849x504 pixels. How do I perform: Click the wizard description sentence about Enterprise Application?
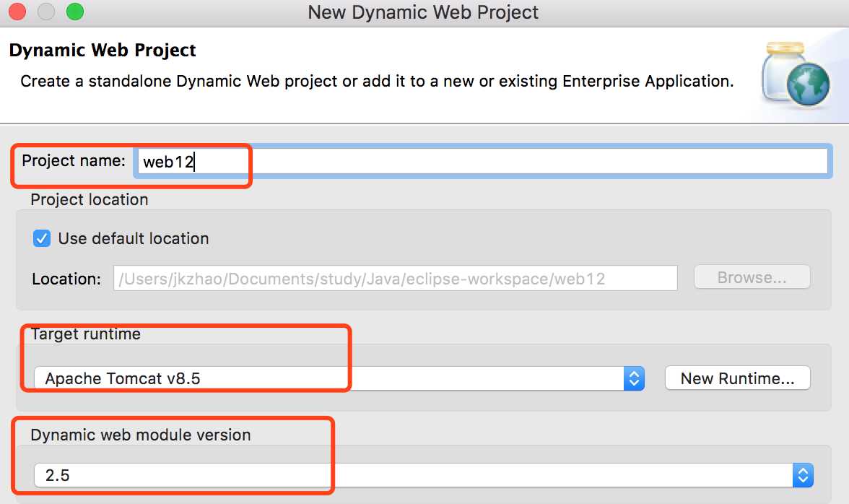(x=377, y=81)
